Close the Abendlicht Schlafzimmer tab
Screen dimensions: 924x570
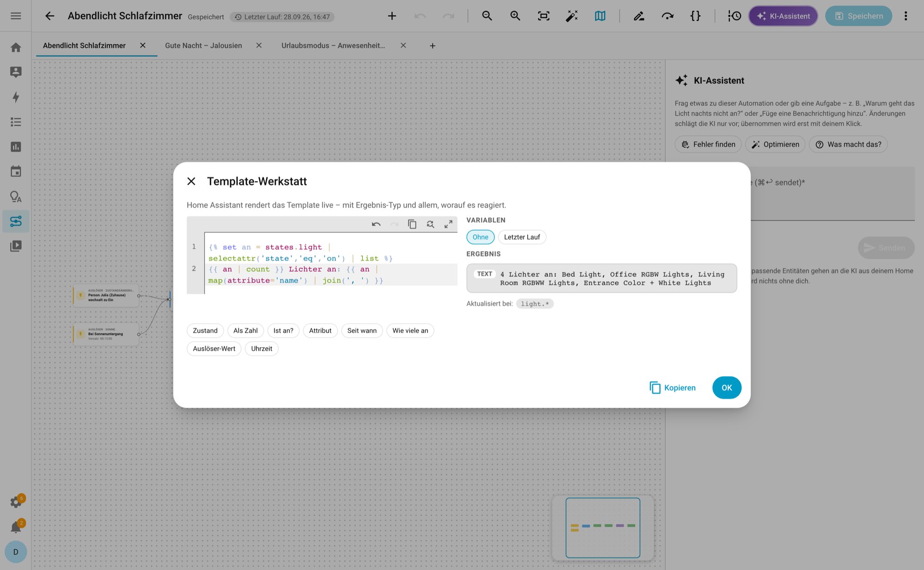click(x=143, y=45)
